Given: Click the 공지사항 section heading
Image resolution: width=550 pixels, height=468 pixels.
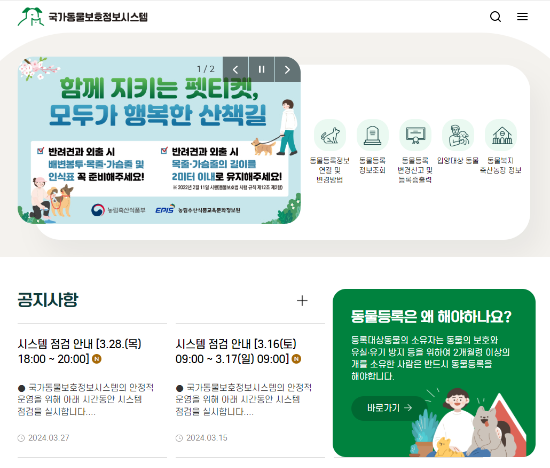Looking at the screenshot, I should [48, 300].
